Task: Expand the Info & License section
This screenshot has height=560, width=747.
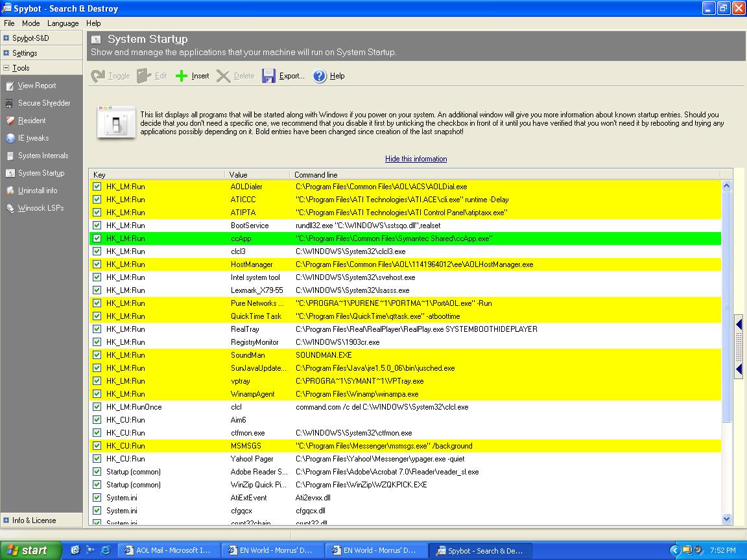Action: click(6, 520)
